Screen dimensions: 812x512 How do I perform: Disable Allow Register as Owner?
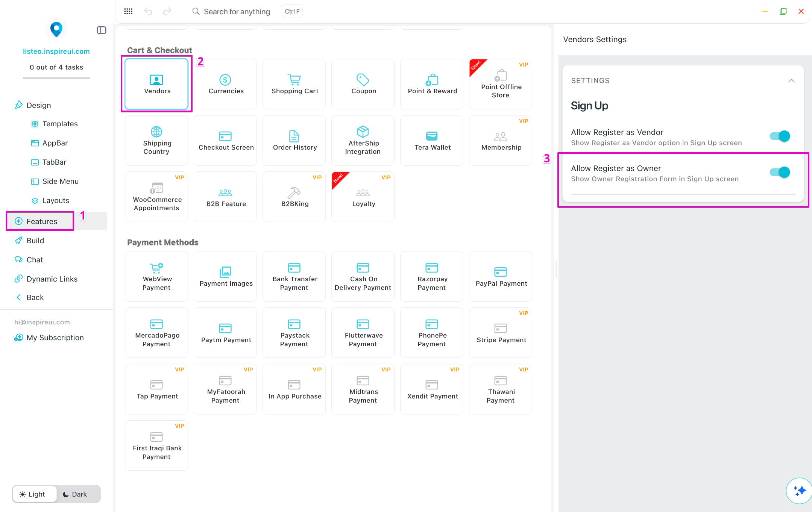[779, 172]
